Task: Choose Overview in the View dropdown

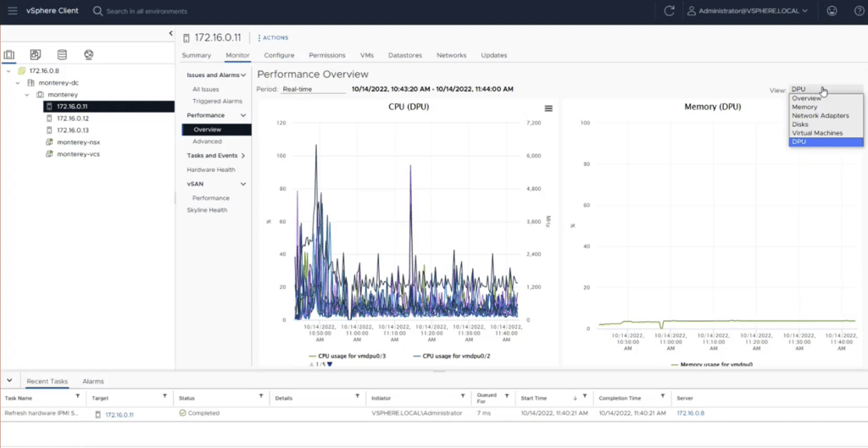Action: click(x=826, y=98)
